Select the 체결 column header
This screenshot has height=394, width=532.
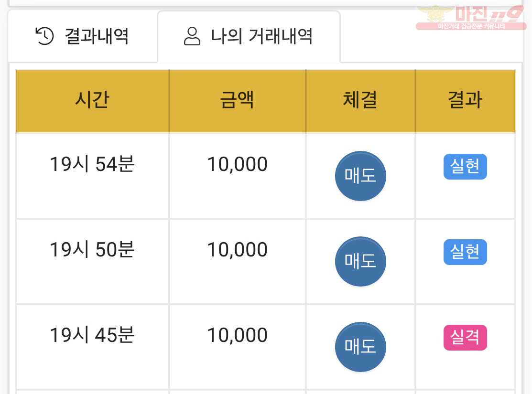(x=360, y=101)
